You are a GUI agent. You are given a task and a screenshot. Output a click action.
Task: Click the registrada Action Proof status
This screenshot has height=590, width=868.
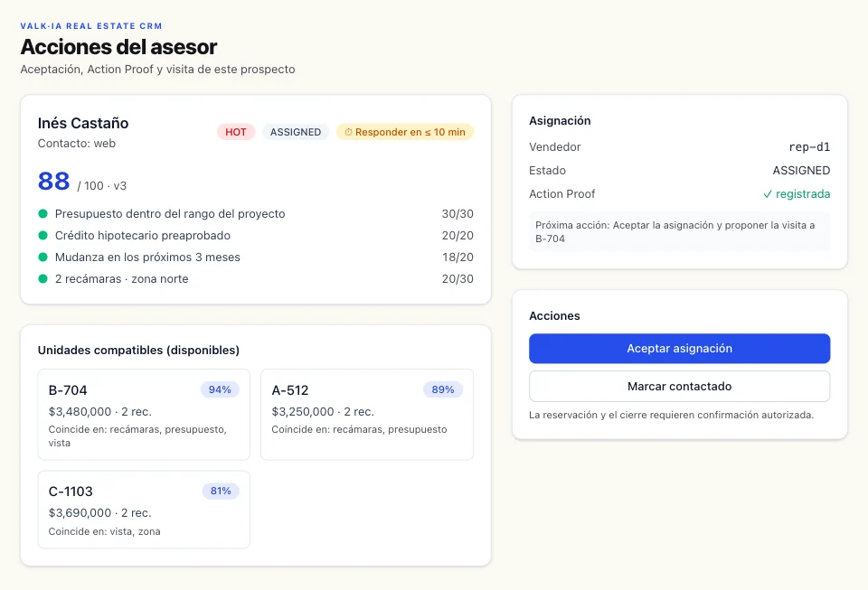click(x=797, y=194)
